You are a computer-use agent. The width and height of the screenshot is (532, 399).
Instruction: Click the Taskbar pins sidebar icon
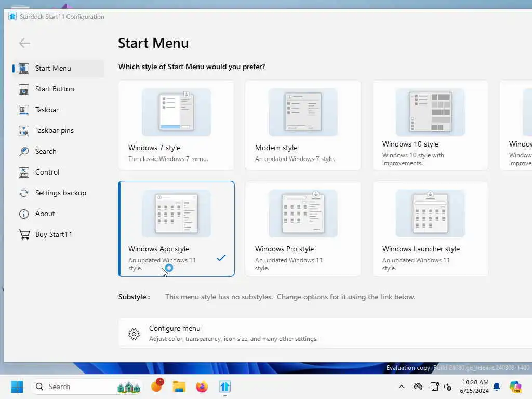24,130
